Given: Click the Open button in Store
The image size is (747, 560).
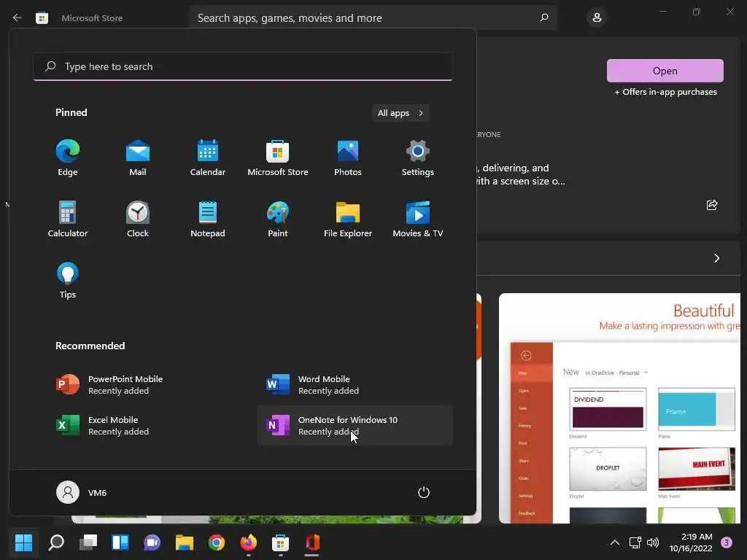Looking at the screenshot, I should click(665, 71).
